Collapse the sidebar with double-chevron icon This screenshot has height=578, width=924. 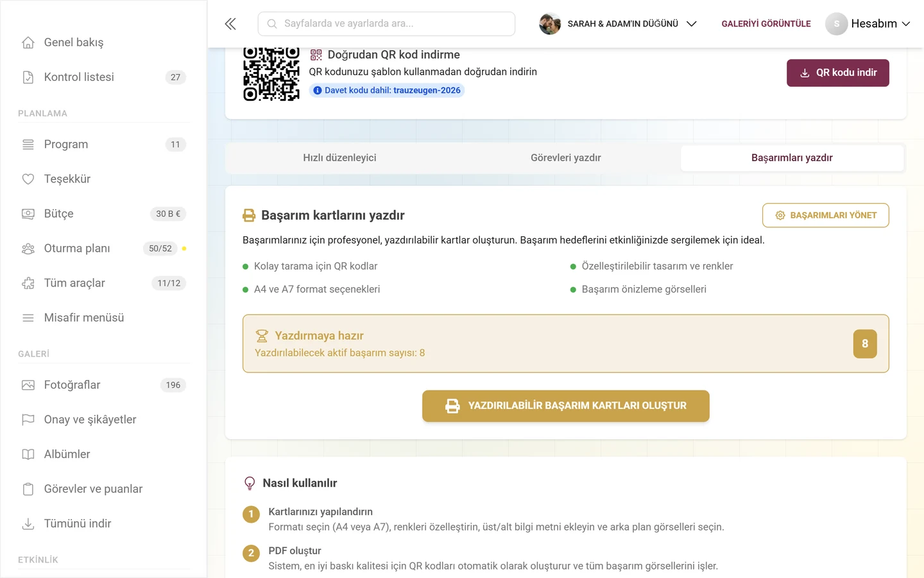230,24
